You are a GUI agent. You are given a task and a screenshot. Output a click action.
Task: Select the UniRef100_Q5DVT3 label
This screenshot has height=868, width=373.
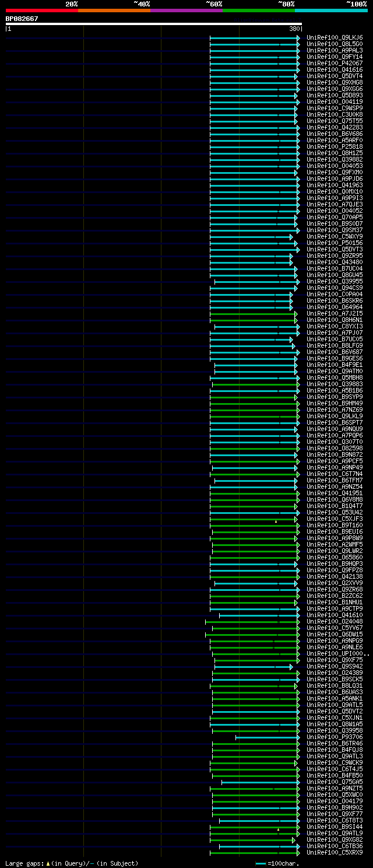point(335,250)
